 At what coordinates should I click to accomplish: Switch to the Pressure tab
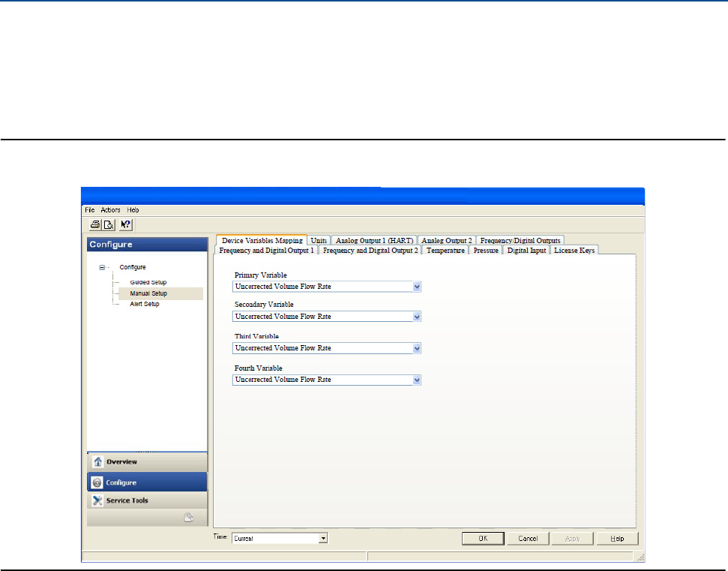tap(486, 251)
